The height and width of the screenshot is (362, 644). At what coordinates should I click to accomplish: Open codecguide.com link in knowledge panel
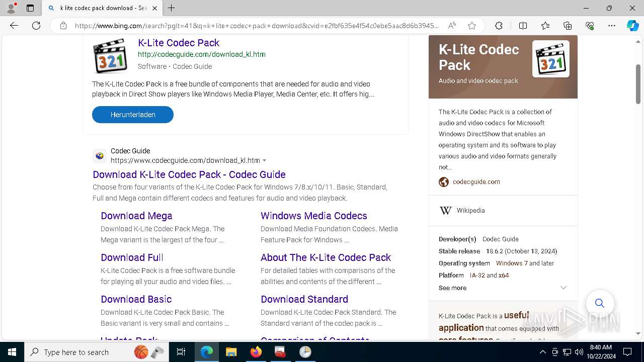[476, 182]
